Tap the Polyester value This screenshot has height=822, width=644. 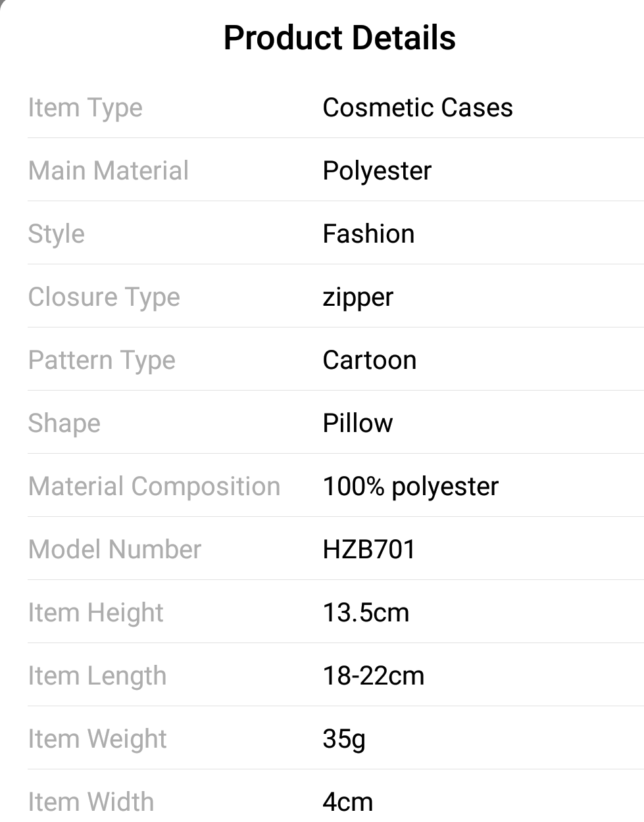[x=377, y=171]
